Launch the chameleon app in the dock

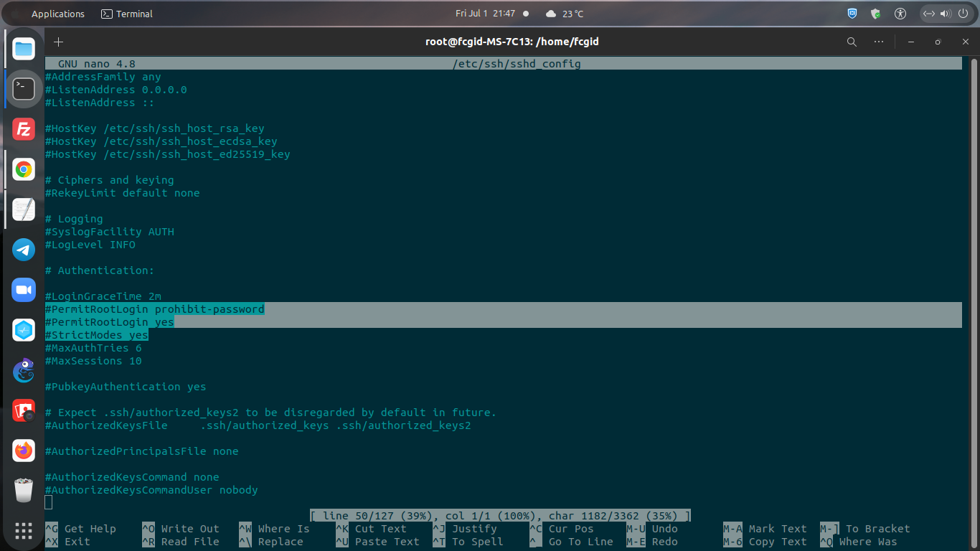click(x=24, y=370)
